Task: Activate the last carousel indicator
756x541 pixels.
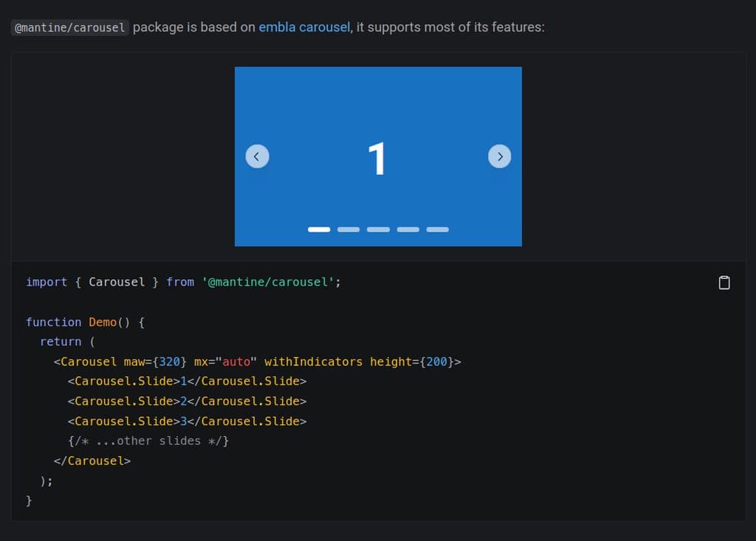Action: [437, 229]
